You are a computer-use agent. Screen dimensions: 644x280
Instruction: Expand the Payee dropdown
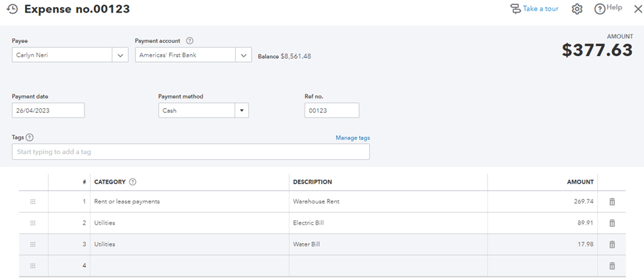click(120, 55)
